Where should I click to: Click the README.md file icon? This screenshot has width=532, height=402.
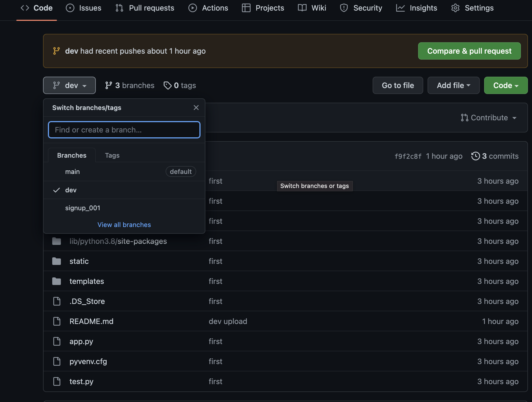tap(57, 321)
